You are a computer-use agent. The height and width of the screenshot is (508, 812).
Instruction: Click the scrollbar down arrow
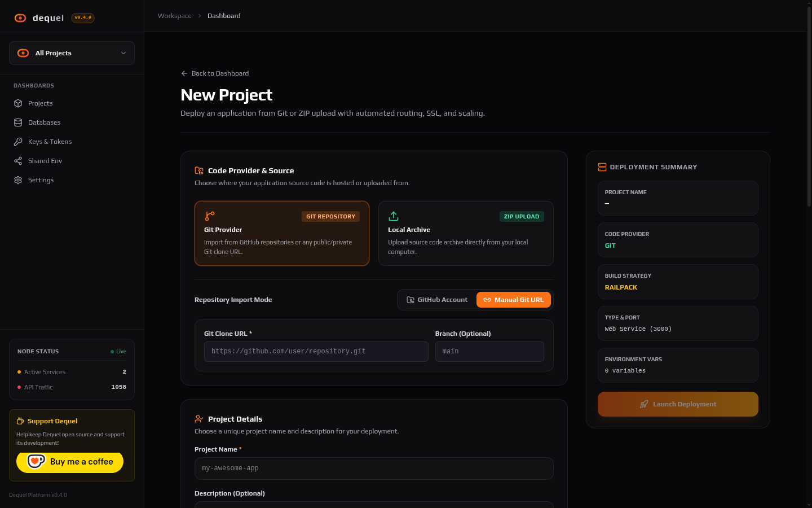[x=809, y=505]
